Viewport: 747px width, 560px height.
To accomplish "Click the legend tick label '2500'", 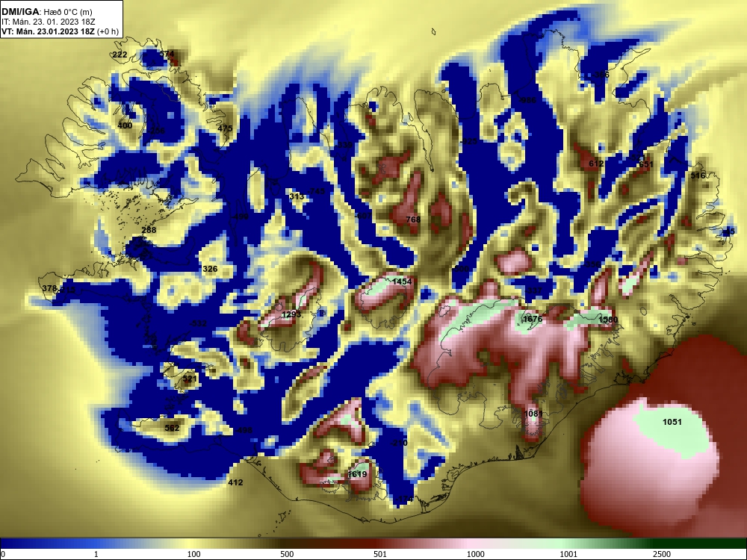I will coord(662,554).
